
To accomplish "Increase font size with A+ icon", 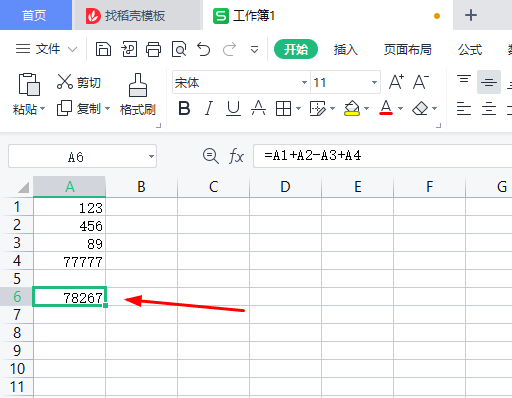I will 396,82.
